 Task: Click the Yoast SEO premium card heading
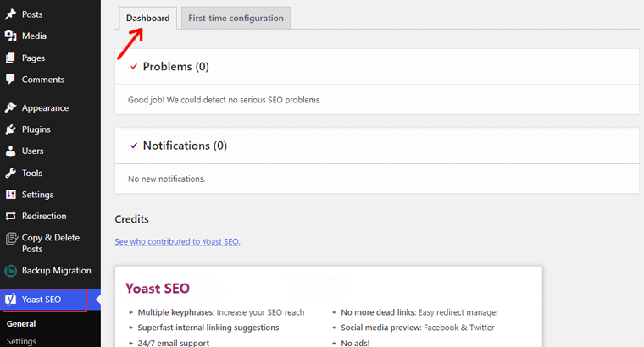coord(158,289)
